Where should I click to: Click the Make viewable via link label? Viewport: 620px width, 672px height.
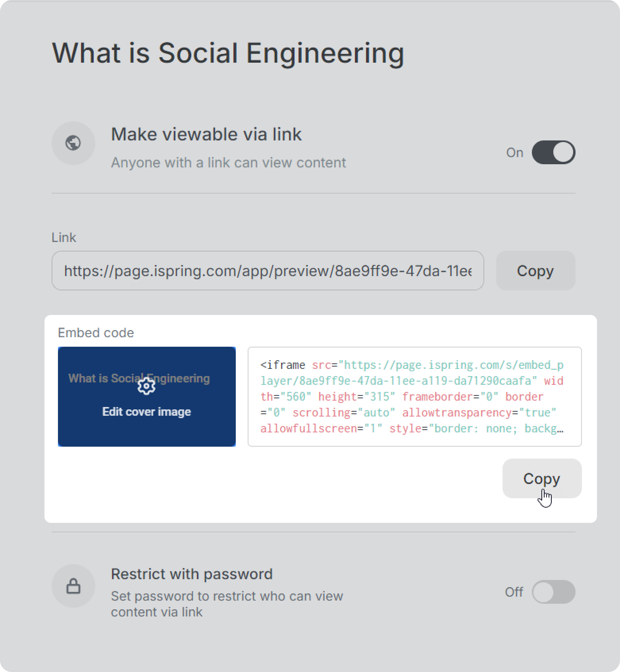pyautogui.click(x=206, y=134)
